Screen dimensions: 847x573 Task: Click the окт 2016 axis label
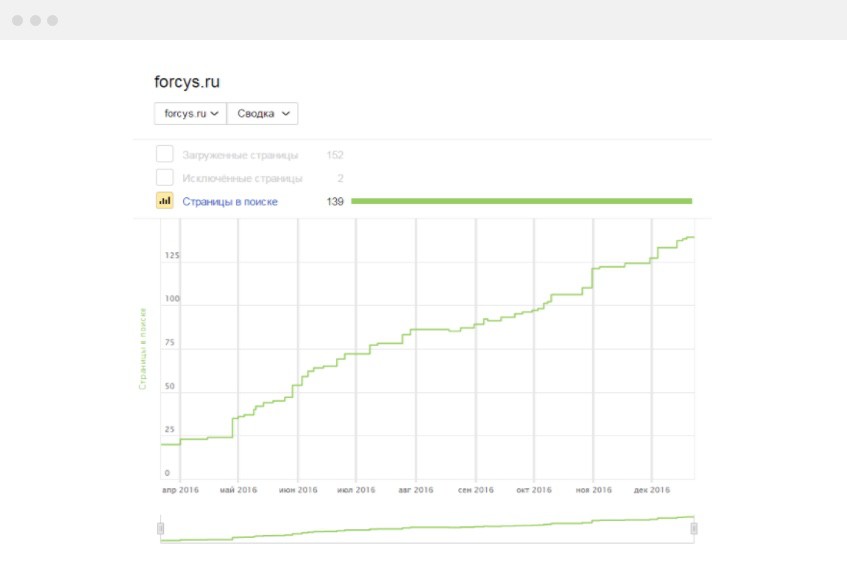click(534, 490)
